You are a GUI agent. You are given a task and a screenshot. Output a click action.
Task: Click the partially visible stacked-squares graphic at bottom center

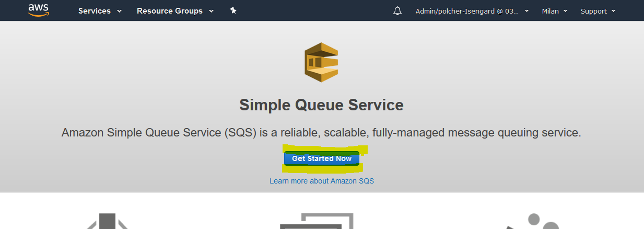317,221
